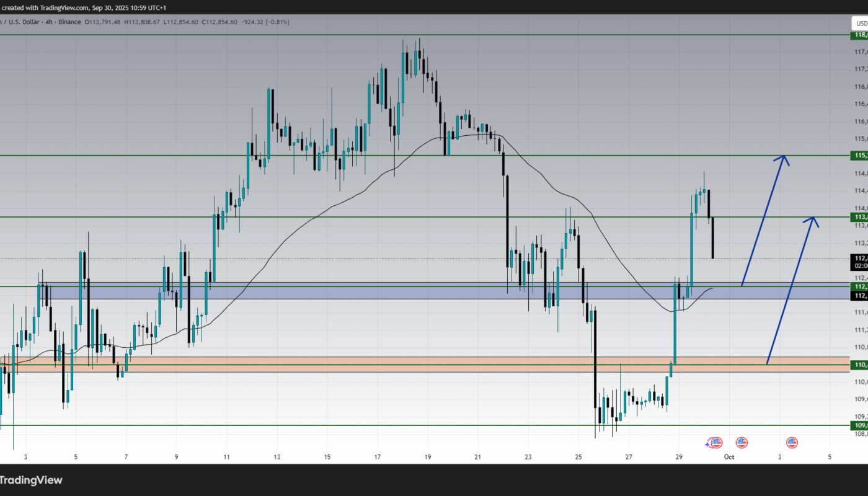Viewport: 868px width, 496px height.
Task: Click the latest black candlestick body
Action: (714, 238)
